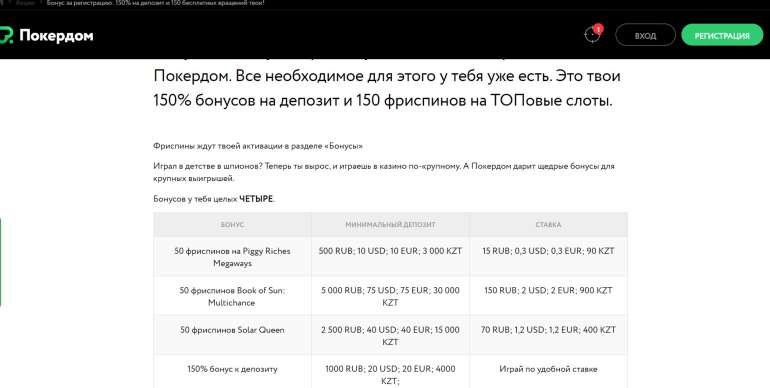Click the Покердом brand name
The width and height of the screenshot is (770, 388).
point(56,36)
